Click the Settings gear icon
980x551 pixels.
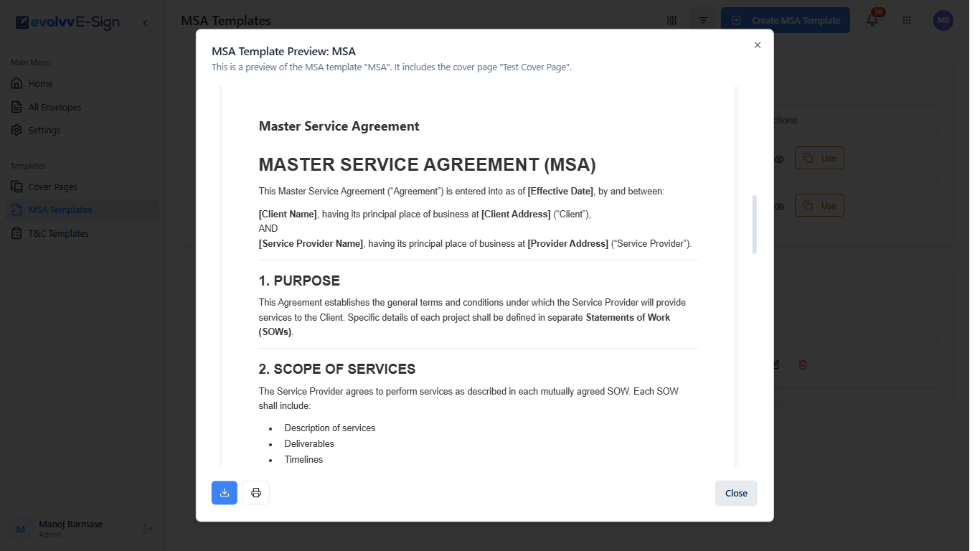[17, 130]
